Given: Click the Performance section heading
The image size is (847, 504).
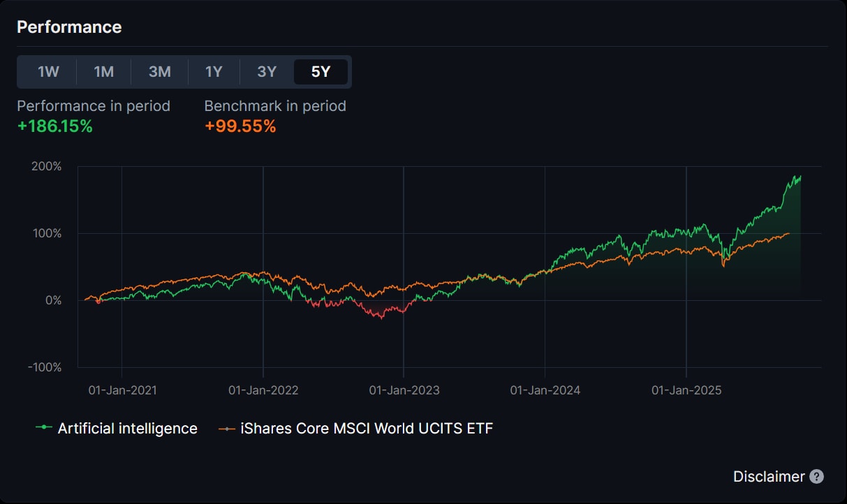Looking at the screenshot, I should [69, 27].
